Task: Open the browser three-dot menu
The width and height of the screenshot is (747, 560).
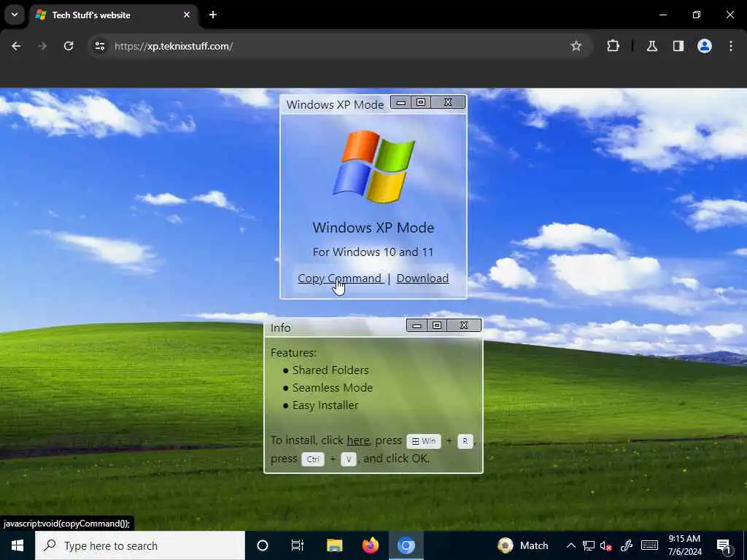Action: 731,46
